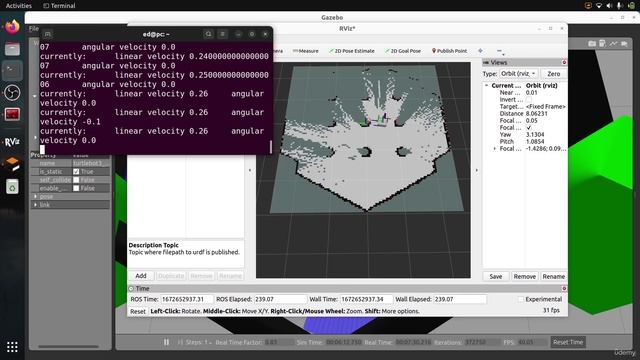Expand the Focal point row with -1.4286 values
Screen dimensions: 640x360
pos(495,149)
